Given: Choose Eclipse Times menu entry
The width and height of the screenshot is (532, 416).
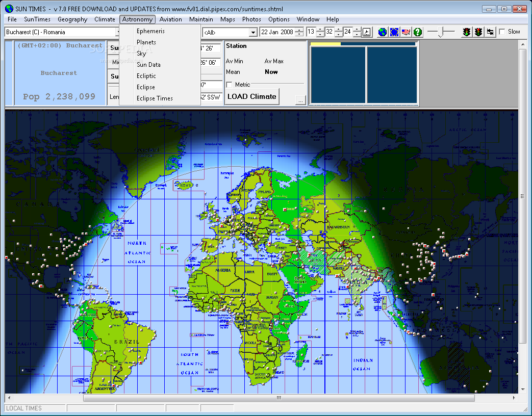Looking at the screenshot, I should point(155,98).
